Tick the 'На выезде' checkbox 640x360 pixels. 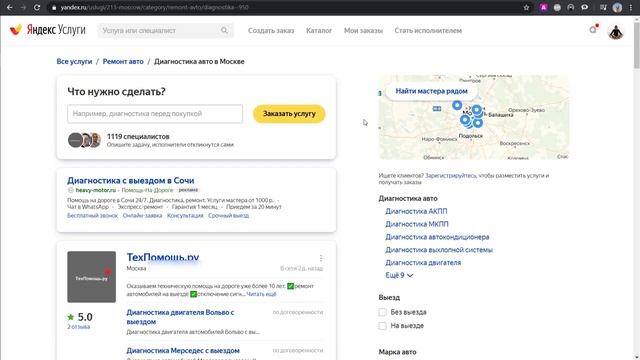(382, 326)
